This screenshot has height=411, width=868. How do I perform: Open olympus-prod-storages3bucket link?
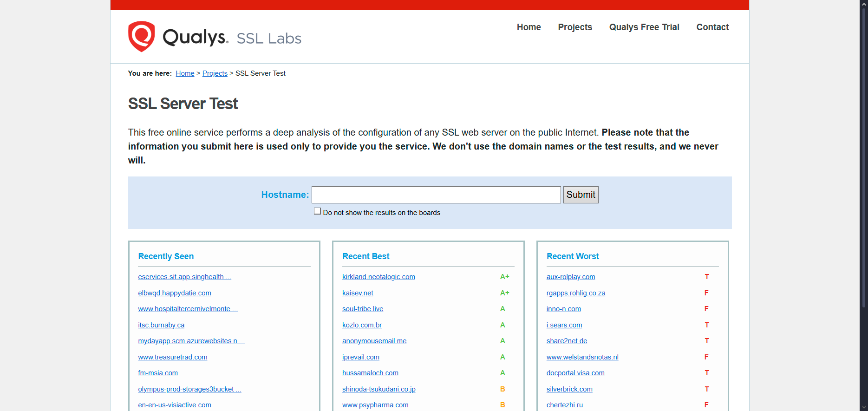(x=189, y=389)
